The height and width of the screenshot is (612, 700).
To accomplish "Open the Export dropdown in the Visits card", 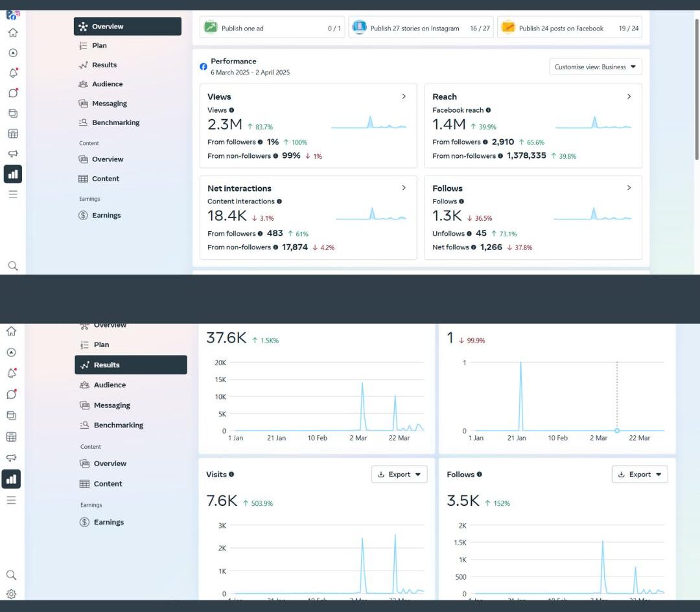I will coord(399,475).
